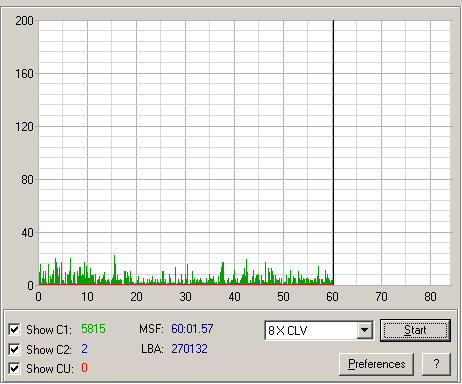Click the red CU count value
The width and height of the screenshot is (462, 384).
(84, 368)
